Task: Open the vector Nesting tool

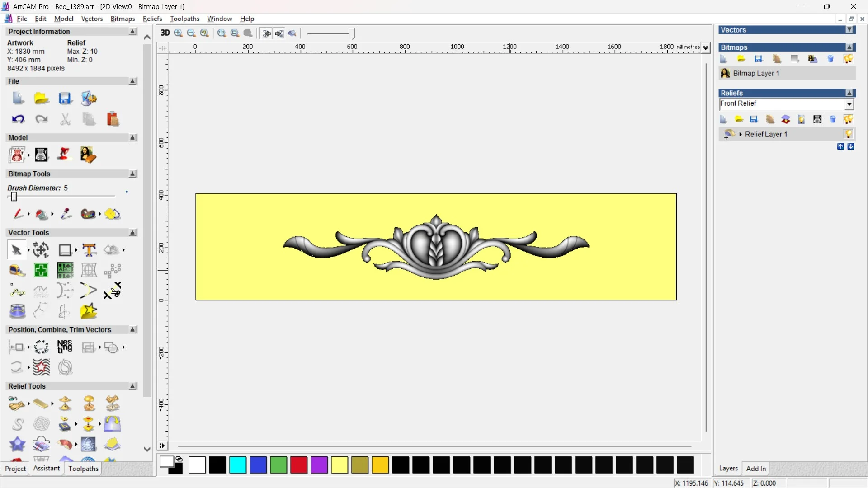Action: click(x=65, y=347)
